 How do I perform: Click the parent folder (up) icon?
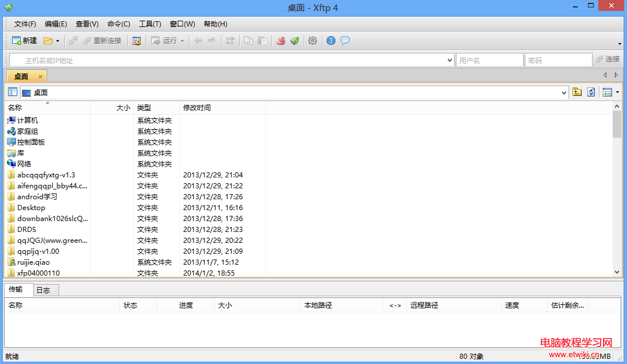click(x=576, y=92)
